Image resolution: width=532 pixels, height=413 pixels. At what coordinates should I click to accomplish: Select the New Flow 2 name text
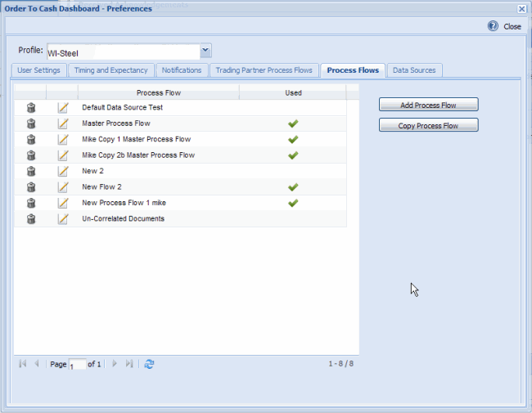tap(101, 187)
